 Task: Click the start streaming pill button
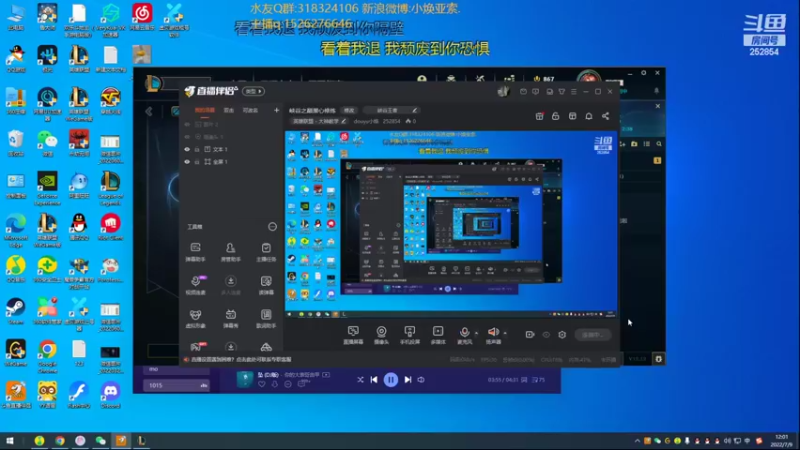(593, 335)
